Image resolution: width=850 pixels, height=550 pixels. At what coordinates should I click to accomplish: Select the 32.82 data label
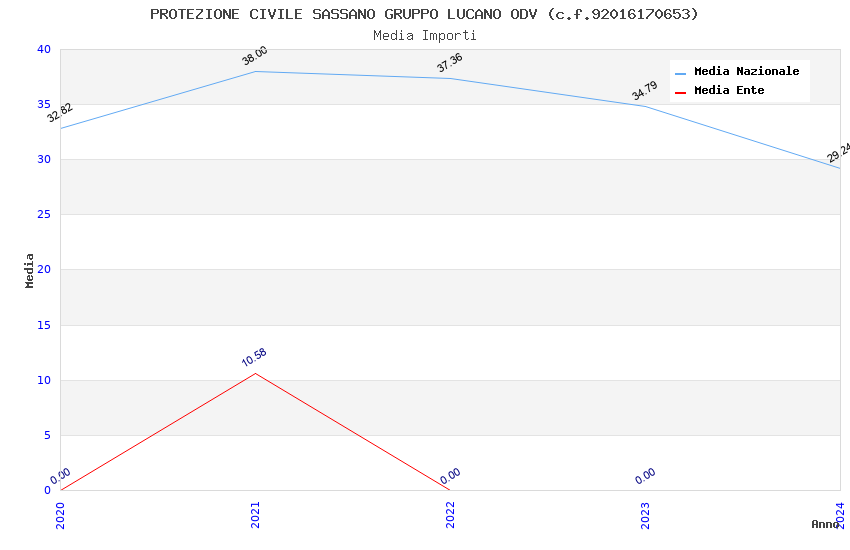(60, 113)
